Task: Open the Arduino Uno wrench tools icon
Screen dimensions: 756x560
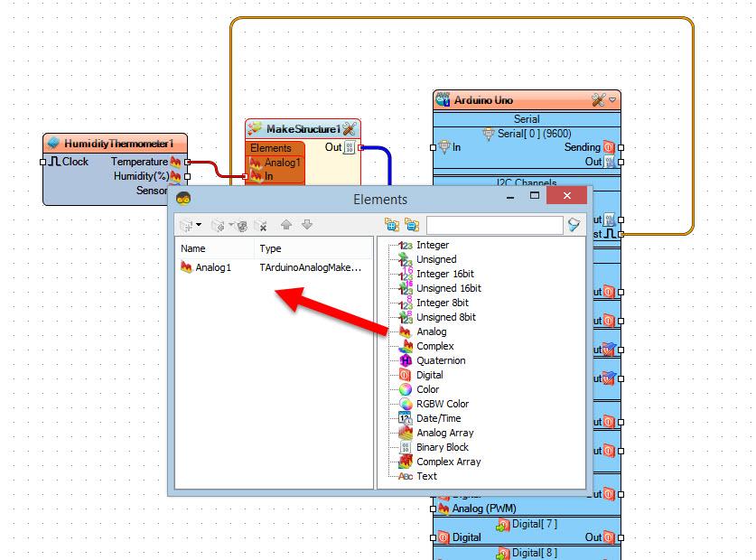Action: [598, 100]
